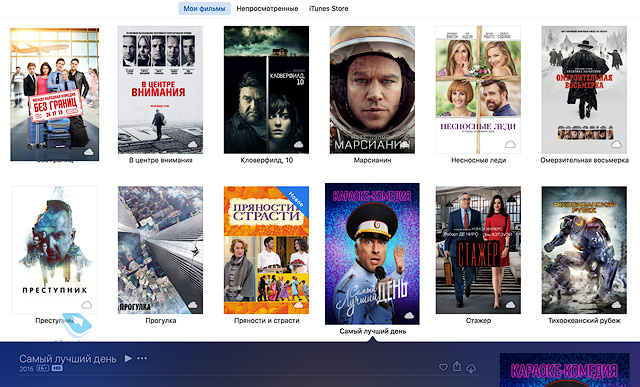This screenshot has height=387, width=640.
Task: Switch to the Мои фильмы tab
Action: (x=204, y=8)
